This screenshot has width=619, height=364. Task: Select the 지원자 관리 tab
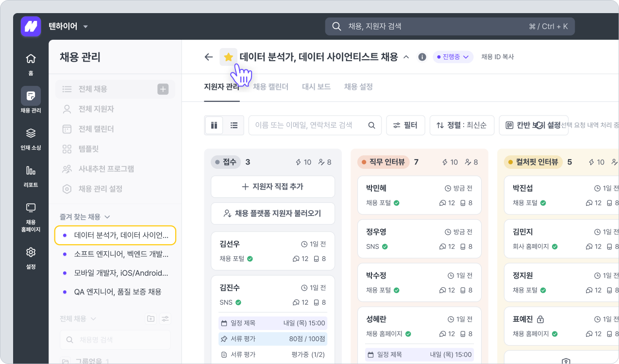[222, 87]
